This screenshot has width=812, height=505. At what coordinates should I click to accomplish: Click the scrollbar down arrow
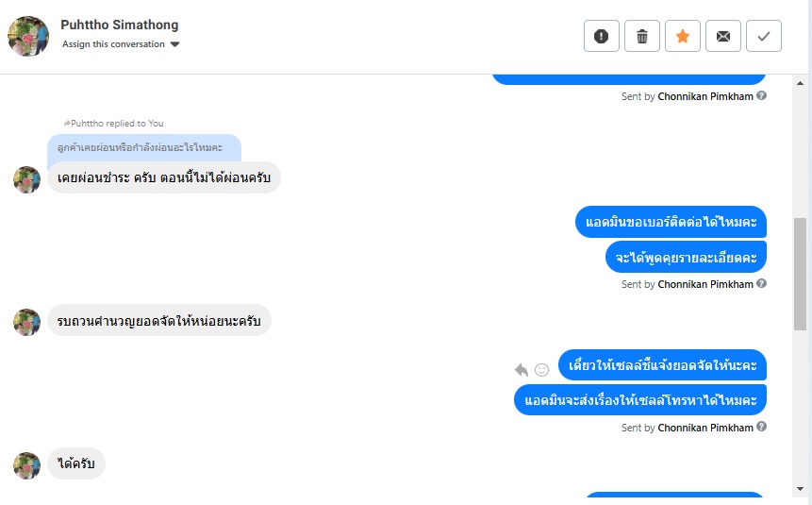tap(801, 489)
